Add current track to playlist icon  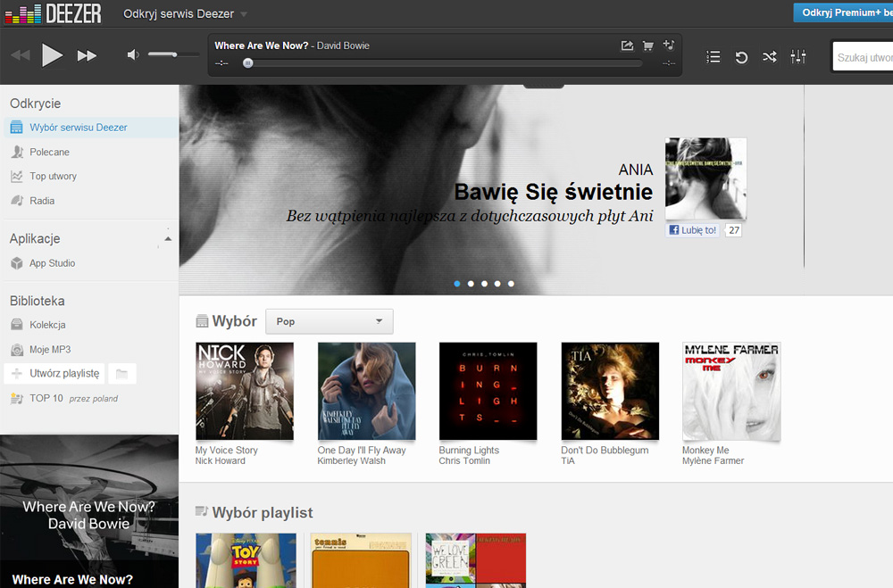669,45
